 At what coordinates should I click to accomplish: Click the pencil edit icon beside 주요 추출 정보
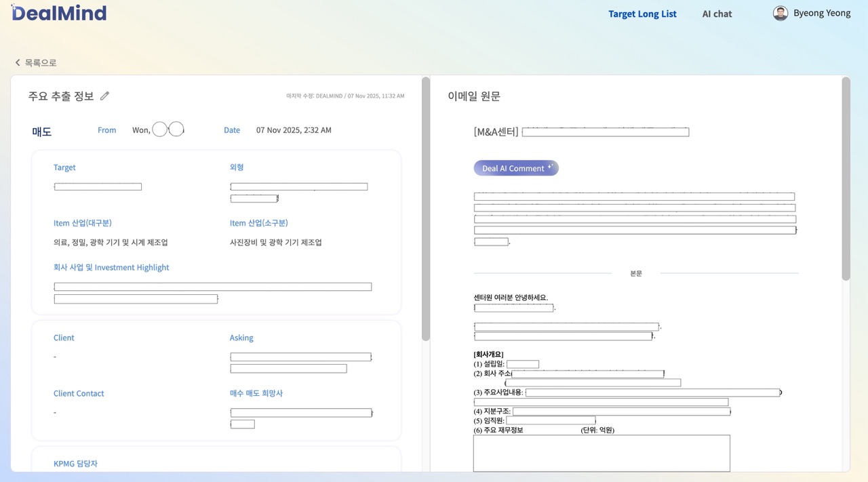click(104, 96)
